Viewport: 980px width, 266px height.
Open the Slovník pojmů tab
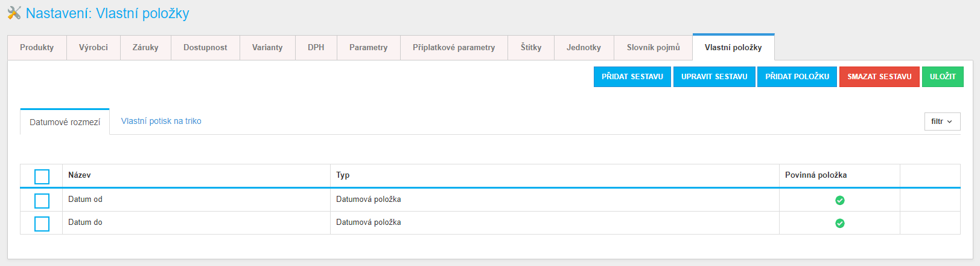coord(653,47)
